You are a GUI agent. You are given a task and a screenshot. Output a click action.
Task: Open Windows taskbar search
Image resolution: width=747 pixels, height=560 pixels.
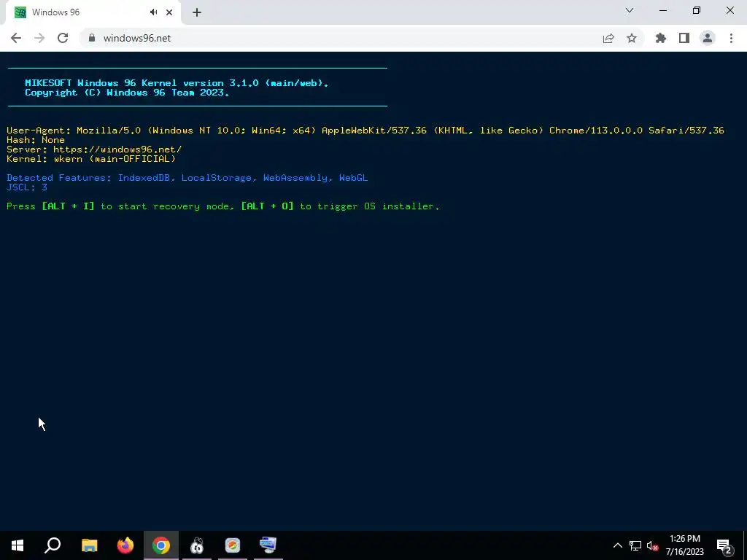coord(53,545)
